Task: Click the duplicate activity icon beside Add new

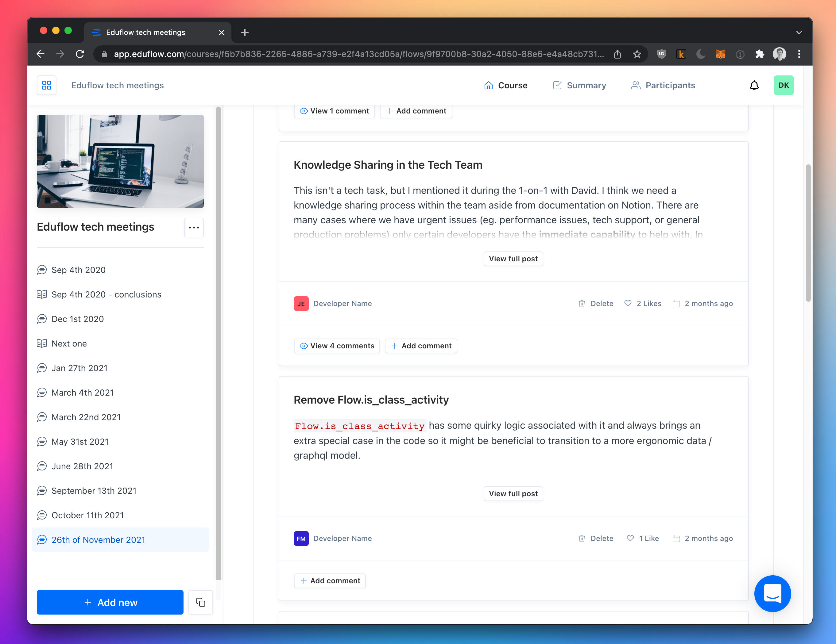Action: click(x=201, y=602)
